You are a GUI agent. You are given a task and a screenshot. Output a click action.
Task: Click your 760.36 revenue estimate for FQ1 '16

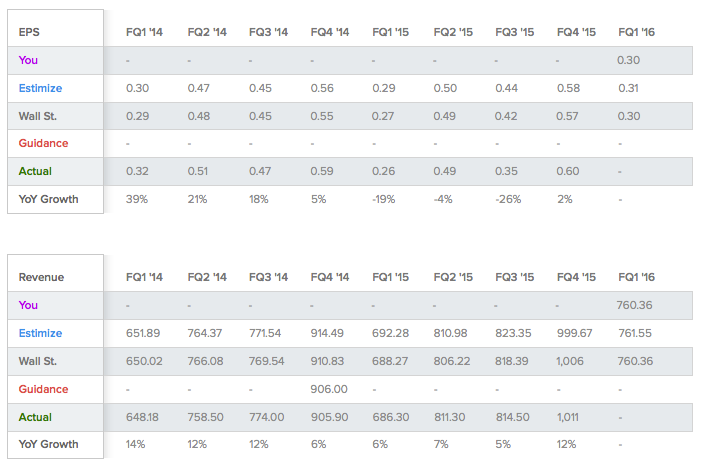click(634, 305)
